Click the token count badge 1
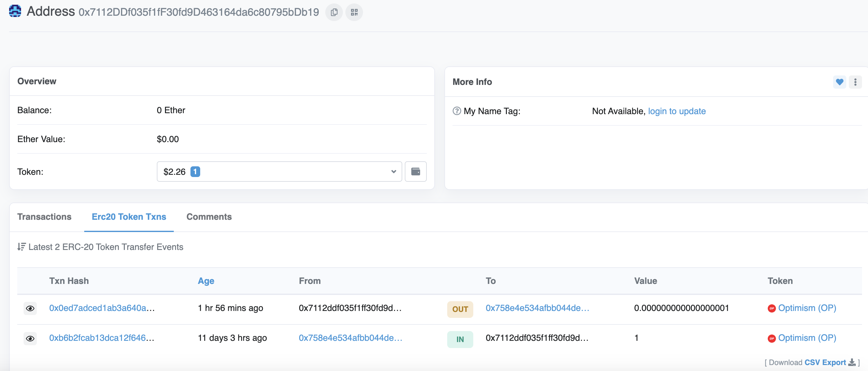 click(195, 172)
